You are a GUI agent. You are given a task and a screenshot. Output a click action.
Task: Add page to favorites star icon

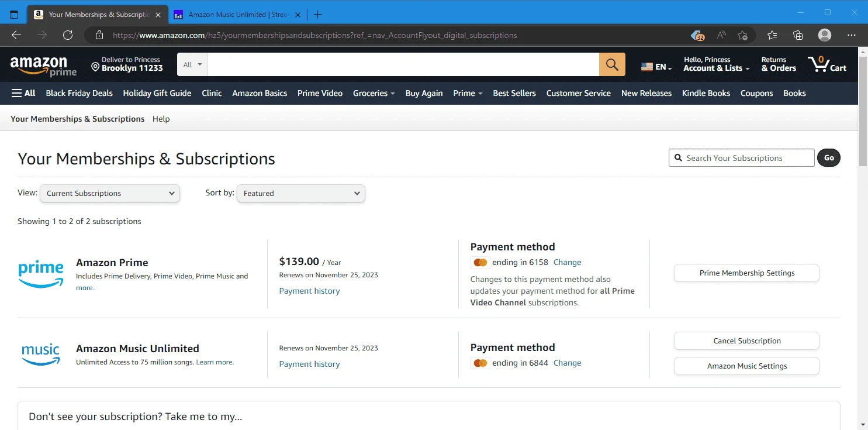pos(742,35)
